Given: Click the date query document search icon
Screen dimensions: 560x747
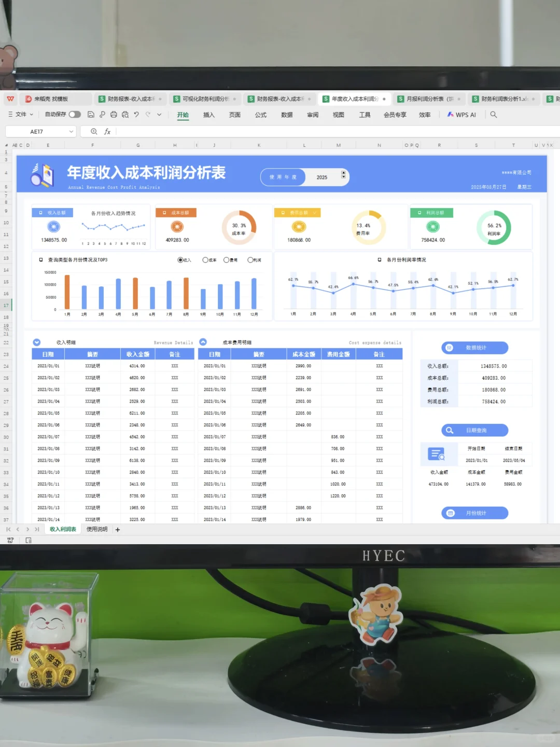Looking at the screenshot, I should tap(437, 454).
